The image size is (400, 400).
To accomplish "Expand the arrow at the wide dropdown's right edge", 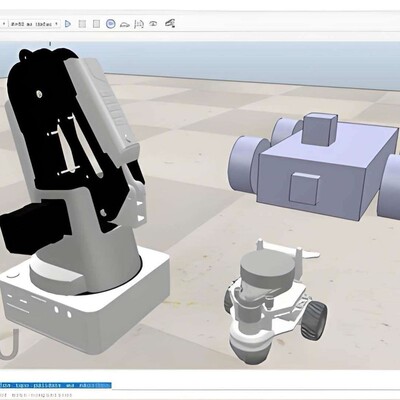I will tap(56, 24).
